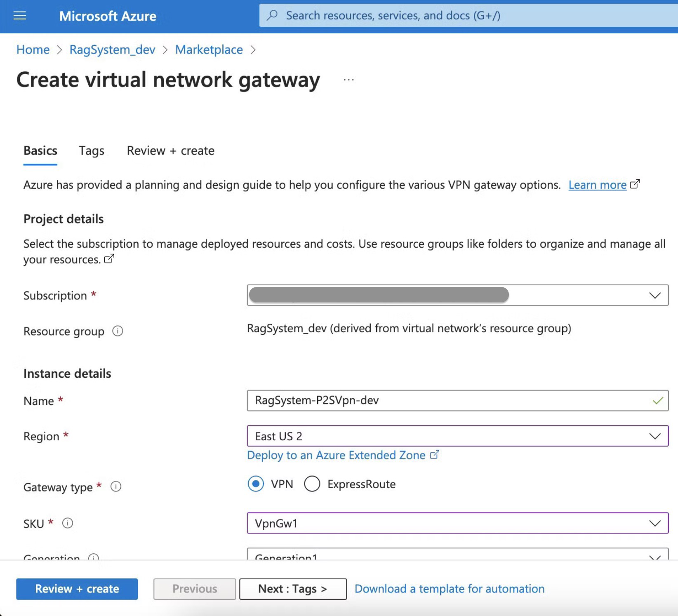Image resolution: width=678 pixels, height=616 pixels.
Task: Click Resource group info icon
Action: pos(118,331)
